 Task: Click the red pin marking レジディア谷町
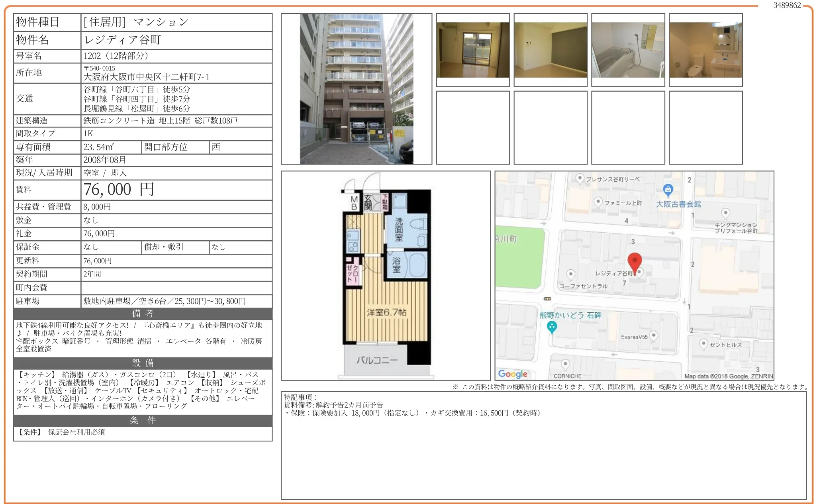635,261
